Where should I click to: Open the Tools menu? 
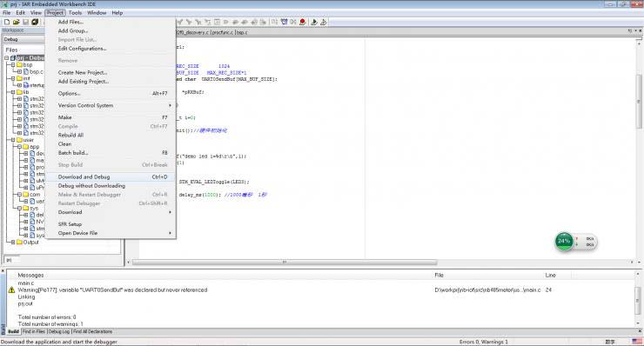75,13
